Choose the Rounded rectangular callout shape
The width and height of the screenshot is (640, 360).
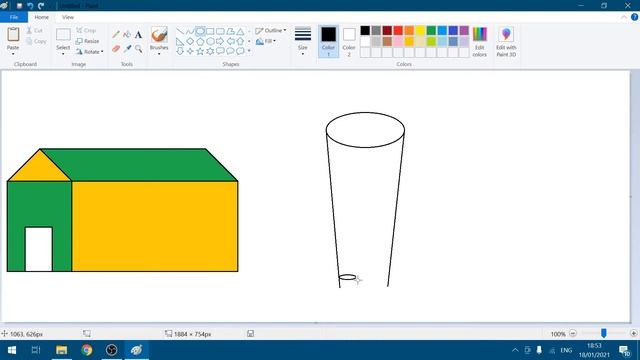pyautogui.click(x=220, y=51)
